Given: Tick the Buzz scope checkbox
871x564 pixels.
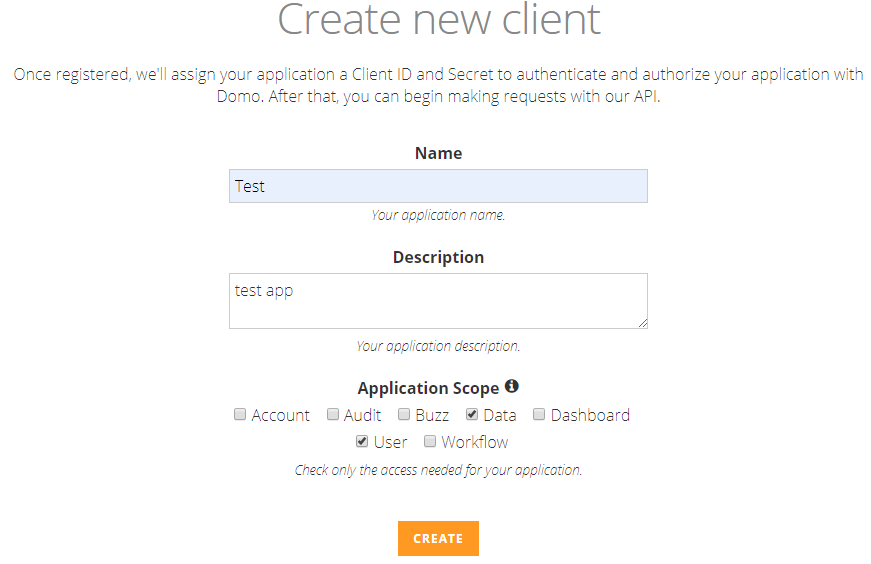Looking at the screenshot, I should tap(404, 414).
